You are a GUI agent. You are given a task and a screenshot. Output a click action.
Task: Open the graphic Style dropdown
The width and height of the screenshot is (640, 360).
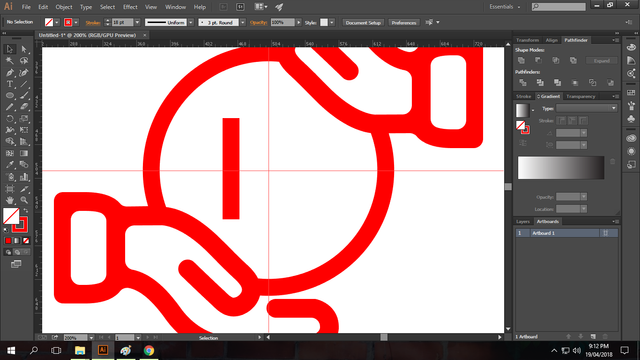point(332,22)
